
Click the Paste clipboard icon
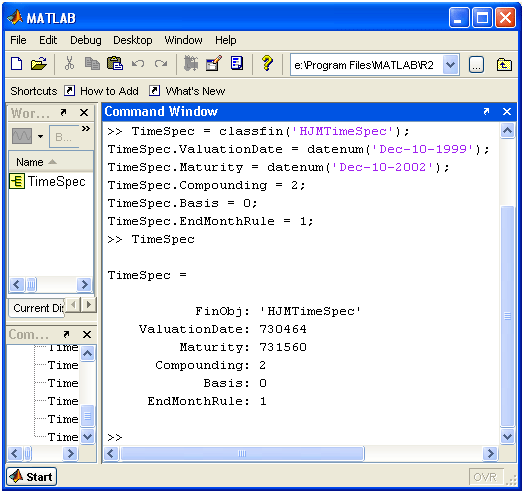tap(115, 64)
